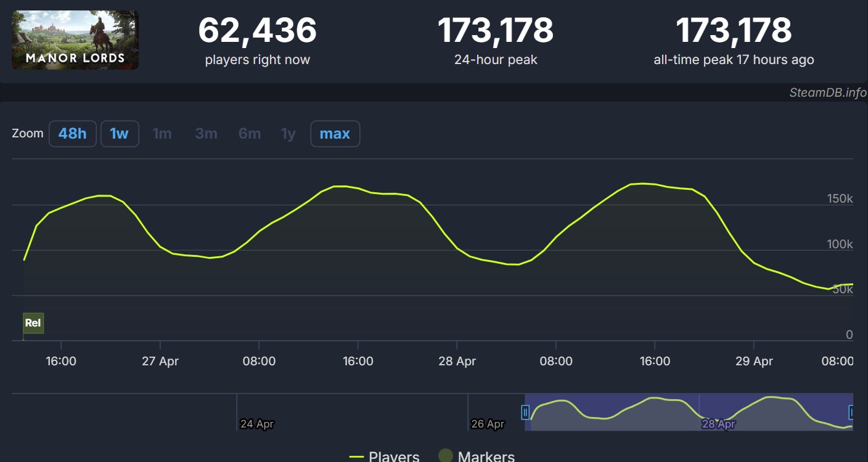868x462 pixels.
Task: Click the 24 Apr navigator label
Action: click(x=257, y=424)
